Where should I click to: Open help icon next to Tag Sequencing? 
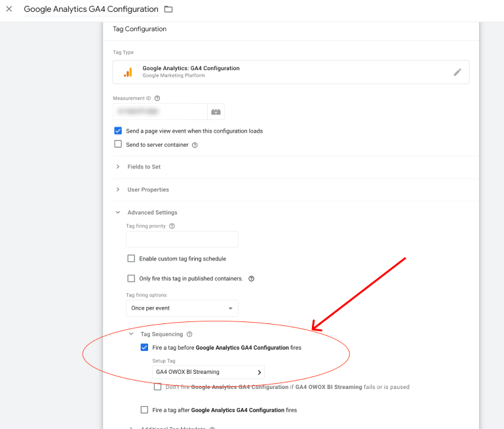pyautogui.click(x=189, y=335)
